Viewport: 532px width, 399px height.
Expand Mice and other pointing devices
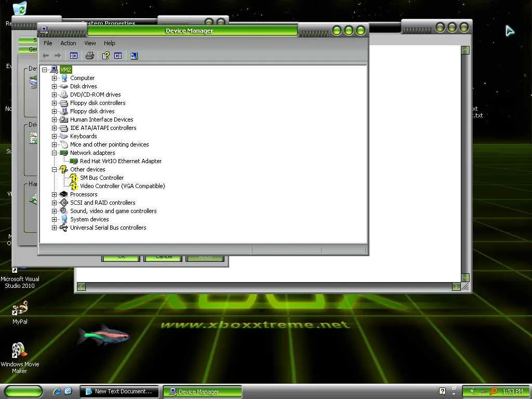tap(54, 144)
